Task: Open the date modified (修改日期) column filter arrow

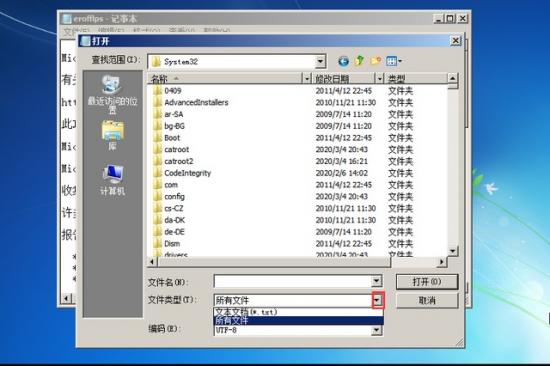Action: pos(379,79)
